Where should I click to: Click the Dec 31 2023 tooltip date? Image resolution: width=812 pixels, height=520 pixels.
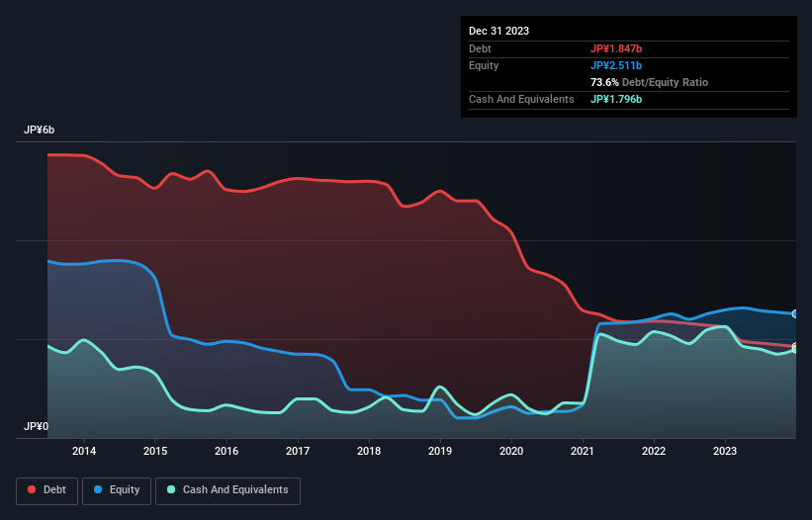498,31
